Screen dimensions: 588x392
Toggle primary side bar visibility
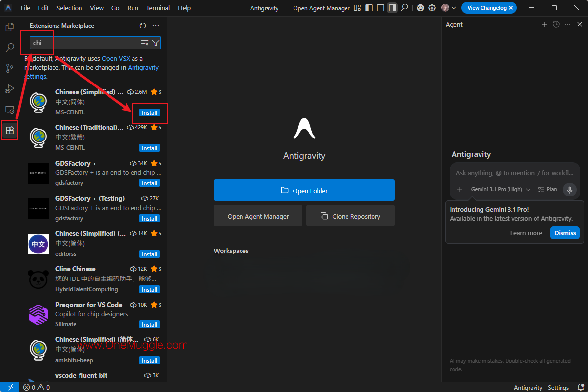pos(369,8)
